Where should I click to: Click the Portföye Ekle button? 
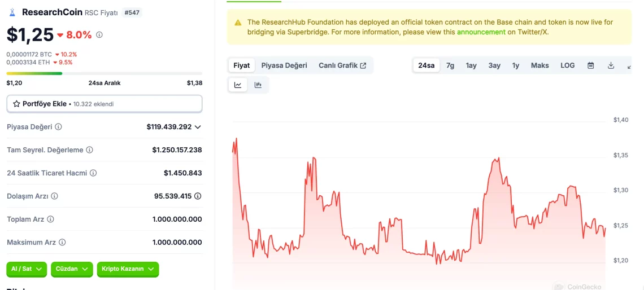click(x=104, y=104)
